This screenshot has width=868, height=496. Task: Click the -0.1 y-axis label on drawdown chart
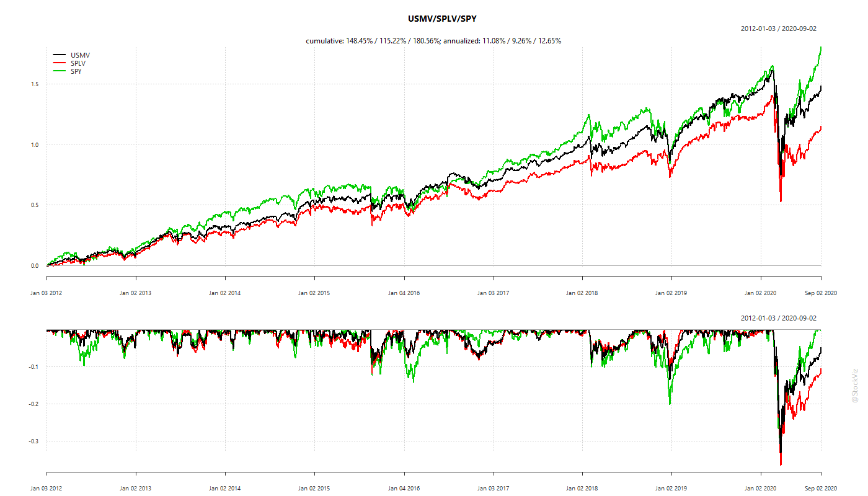tap(33, 366)
